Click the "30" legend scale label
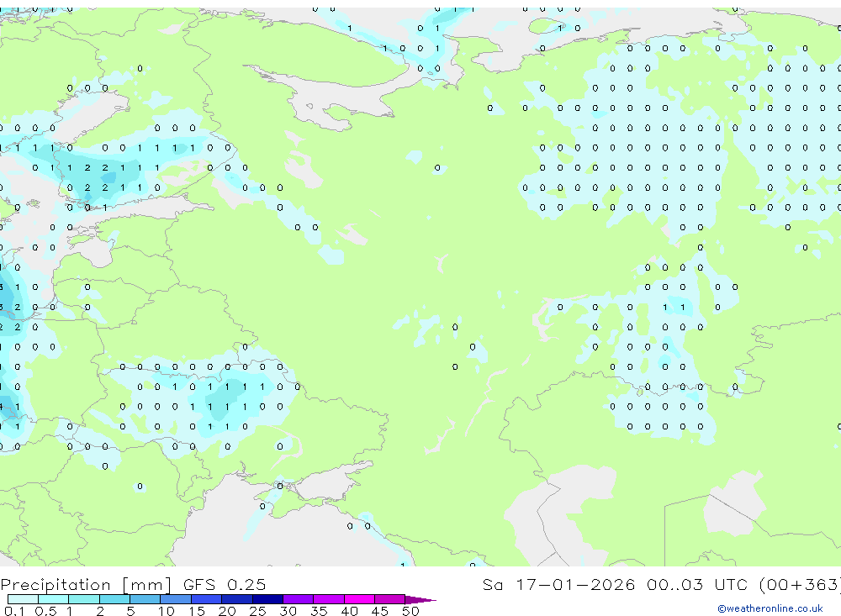The image size is (841, 616). point(288,611)
